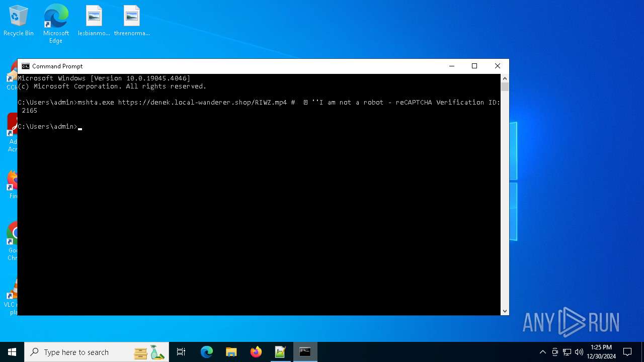
Task: Open File Explorer from the taskbar
Action: click(x=231, y=352)
